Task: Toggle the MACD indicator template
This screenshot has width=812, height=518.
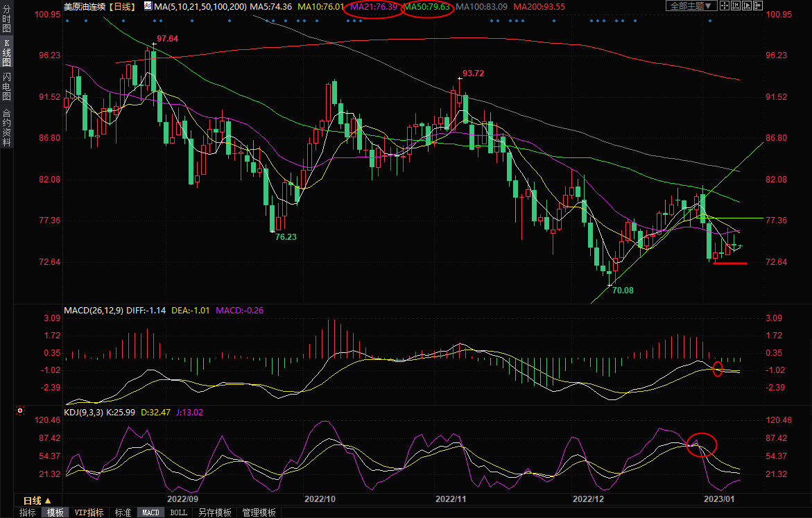Action: 150,512
